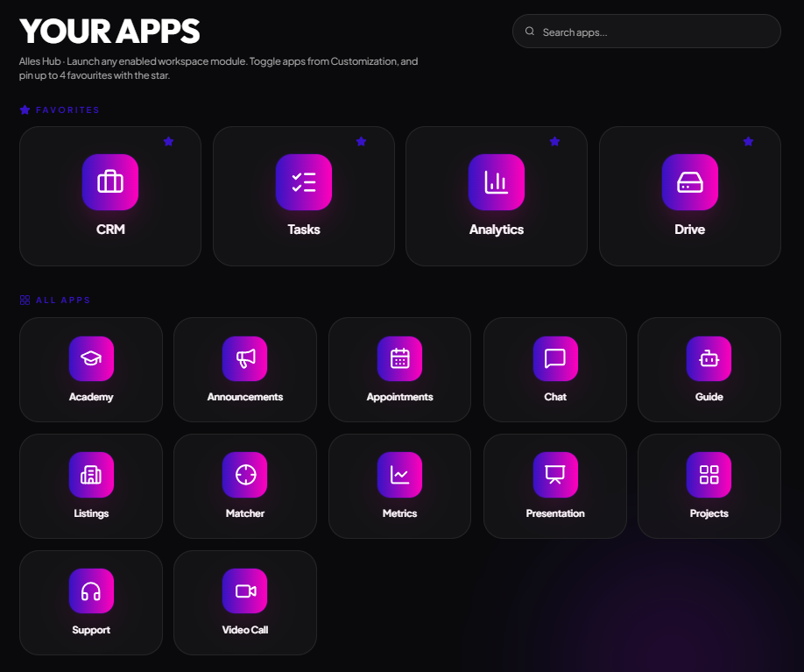Click the Analytics label text
Image resolution: width=804 pixels, height=672 pixels.
point(497,230)
